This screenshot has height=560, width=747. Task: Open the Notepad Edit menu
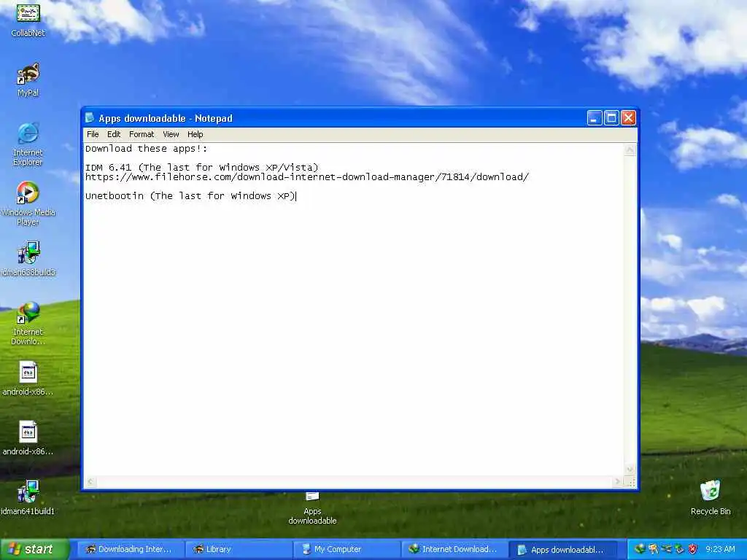click(x=113, y=134)
